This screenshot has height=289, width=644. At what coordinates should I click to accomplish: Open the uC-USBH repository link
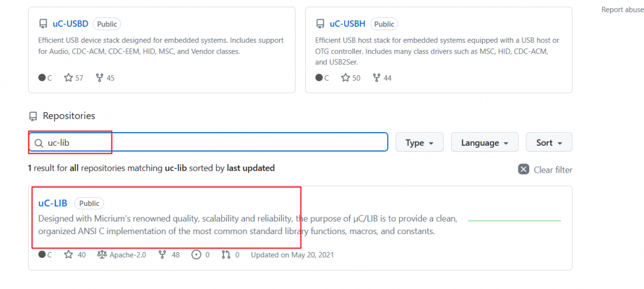[346, 24]
